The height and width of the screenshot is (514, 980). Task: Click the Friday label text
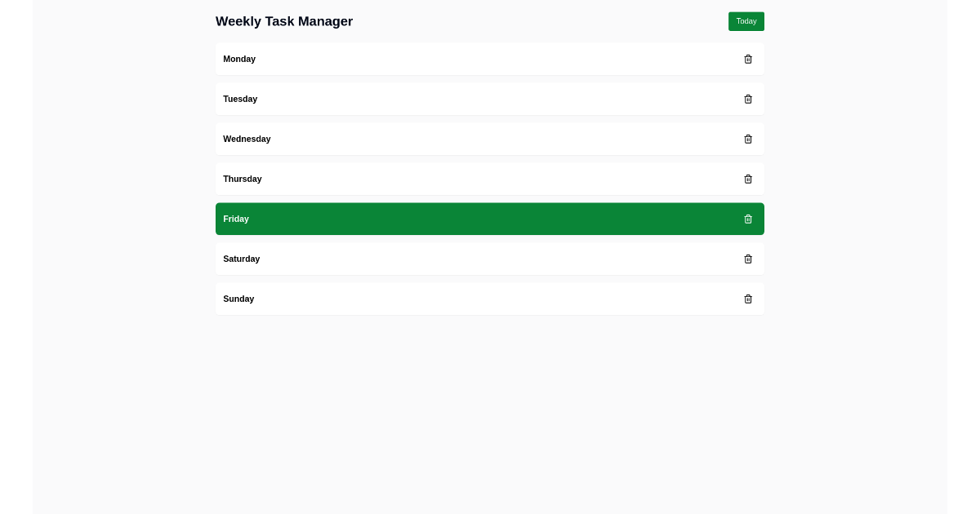click(x=236, y=219)
